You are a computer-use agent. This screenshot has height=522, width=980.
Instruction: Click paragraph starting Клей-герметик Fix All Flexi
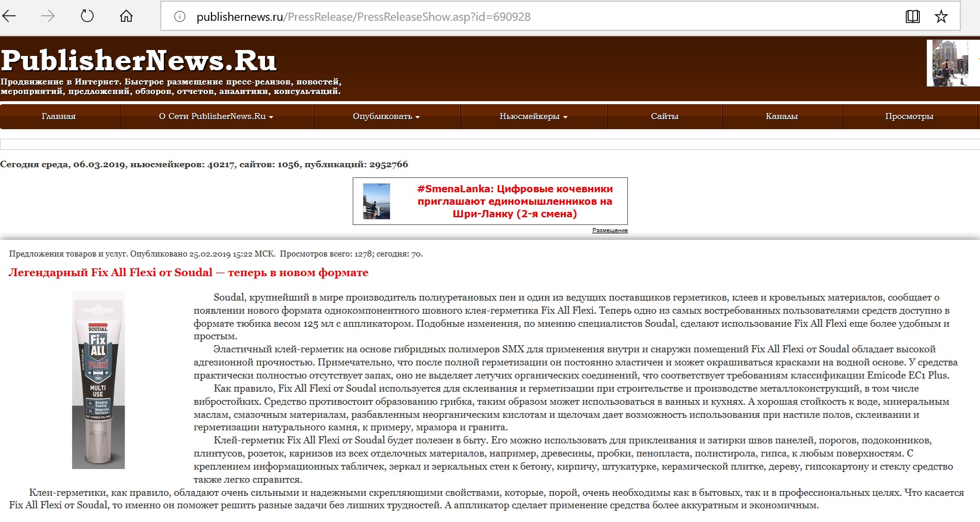(x=573, y=460)
